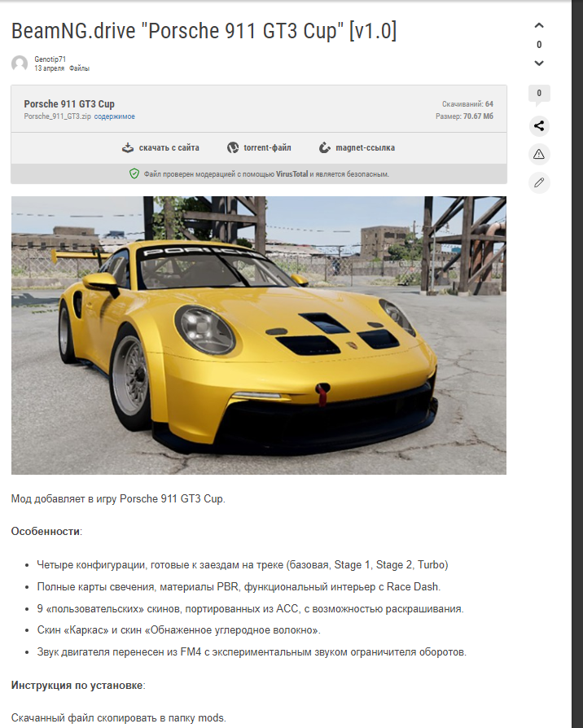Click the date 13 апреля

point(49,68)
